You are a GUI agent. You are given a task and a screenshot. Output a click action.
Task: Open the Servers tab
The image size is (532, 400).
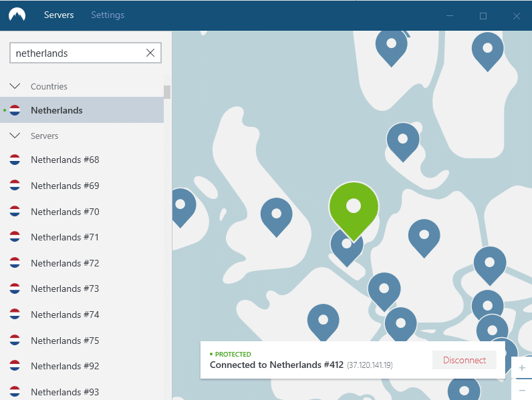click(59, 15)
